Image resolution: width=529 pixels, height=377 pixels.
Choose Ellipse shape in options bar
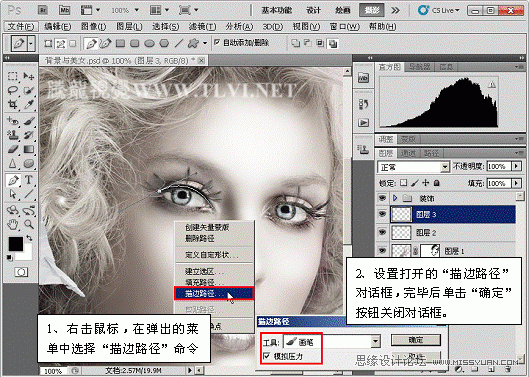click(149, 43)
